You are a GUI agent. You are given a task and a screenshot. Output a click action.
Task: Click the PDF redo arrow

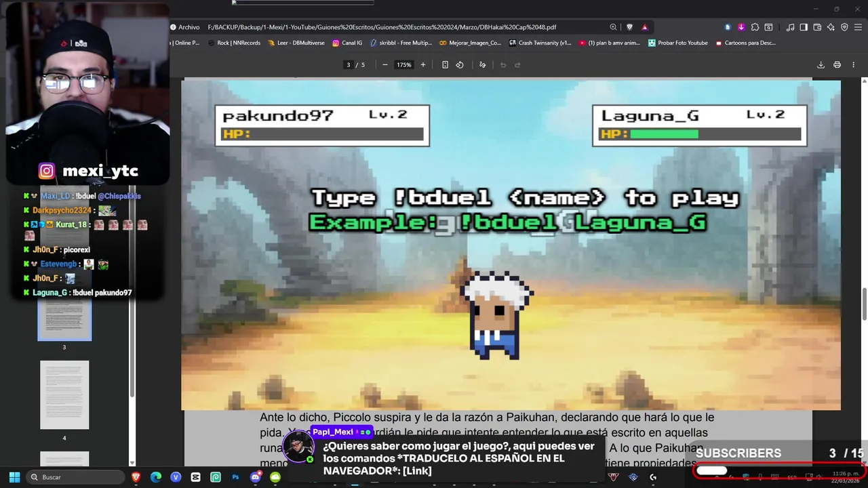517,65
